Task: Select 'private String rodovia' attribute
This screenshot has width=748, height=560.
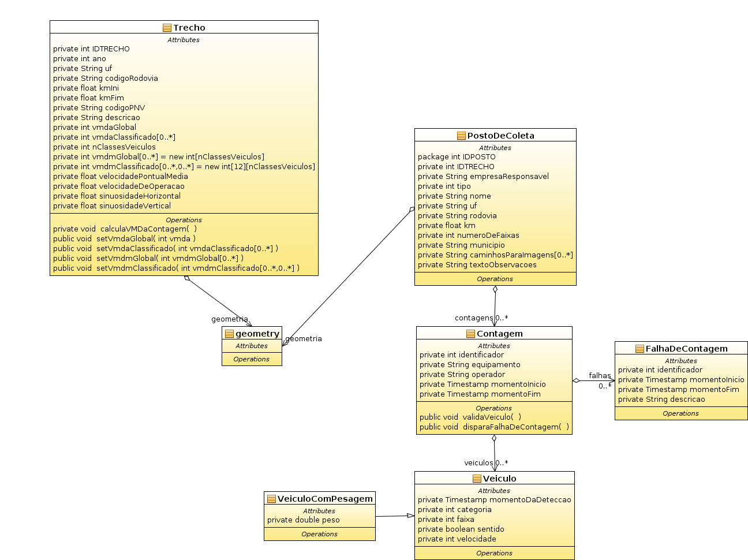Action: click(x=457, y=216)
